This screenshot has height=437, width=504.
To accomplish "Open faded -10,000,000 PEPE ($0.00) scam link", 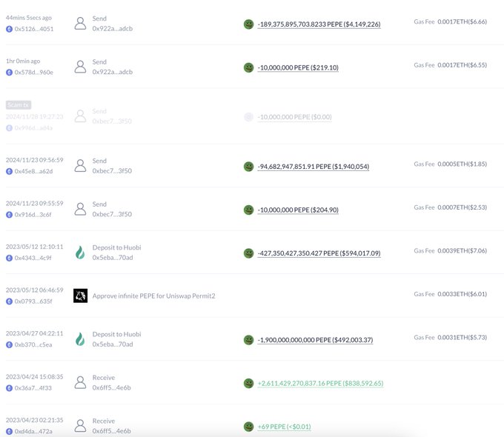I will (x=294, y=117).
